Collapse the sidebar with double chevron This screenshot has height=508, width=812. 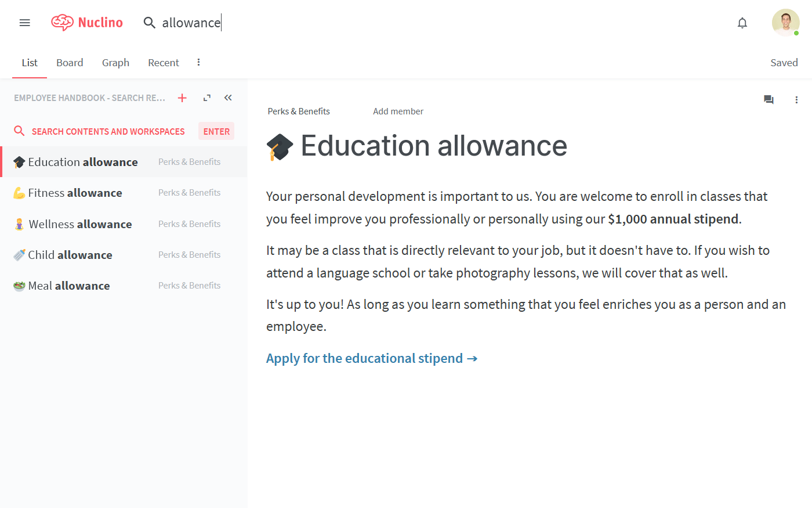(x=228, y=98)
